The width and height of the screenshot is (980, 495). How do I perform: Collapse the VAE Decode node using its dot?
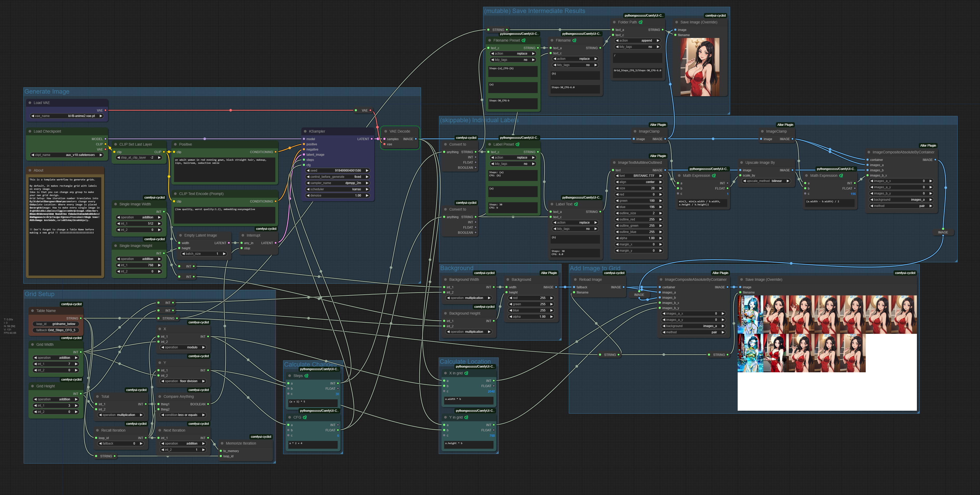[385, 131]
